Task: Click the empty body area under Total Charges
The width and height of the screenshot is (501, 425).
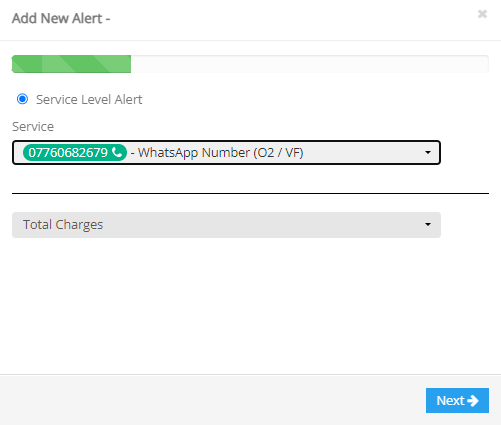Action: click(x=250, y=305)
